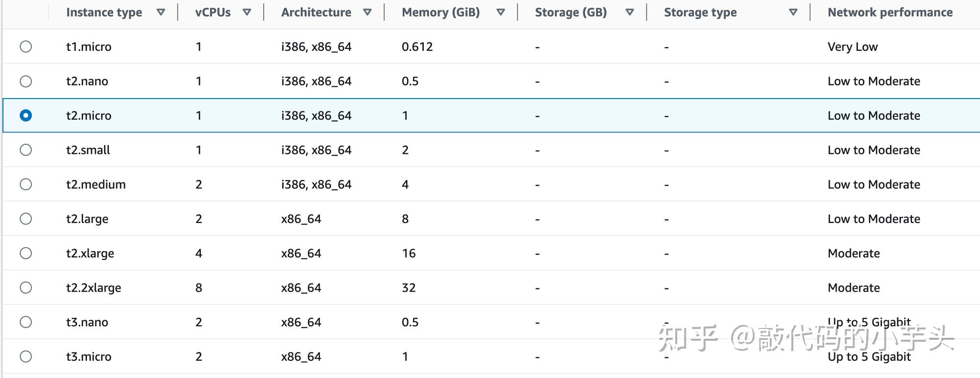
Task: Click sort triangle next to Storage (GB)
Action: point(630,13)
